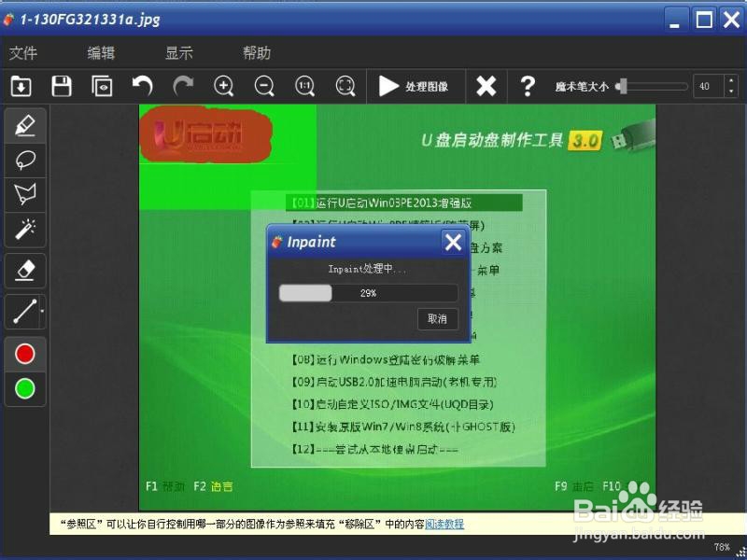The image size is (747, 560).
Task: Show the original image preview icon
Action: tap(102, 86)
